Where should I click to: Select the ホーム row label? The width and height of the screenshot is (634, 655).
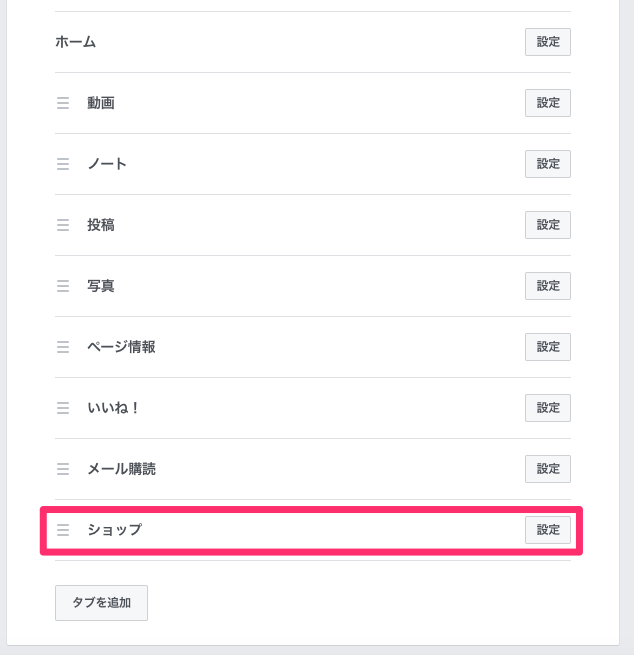pyautogui.click(x=76, y=42)
